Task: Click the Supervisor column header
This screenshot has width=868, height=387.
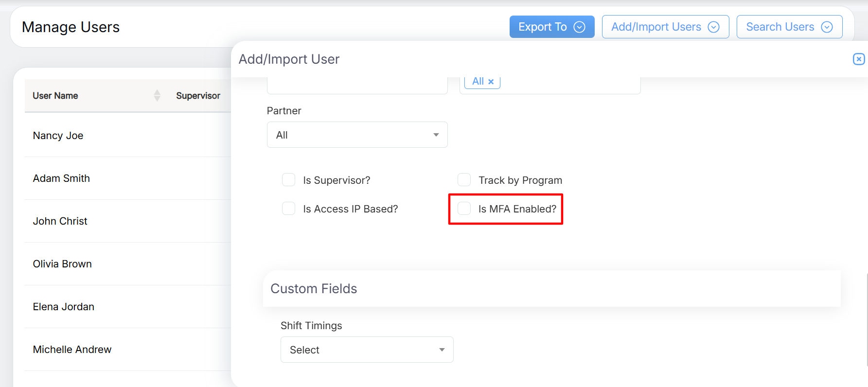Action: pyautogui.click(x=198, y=96)
